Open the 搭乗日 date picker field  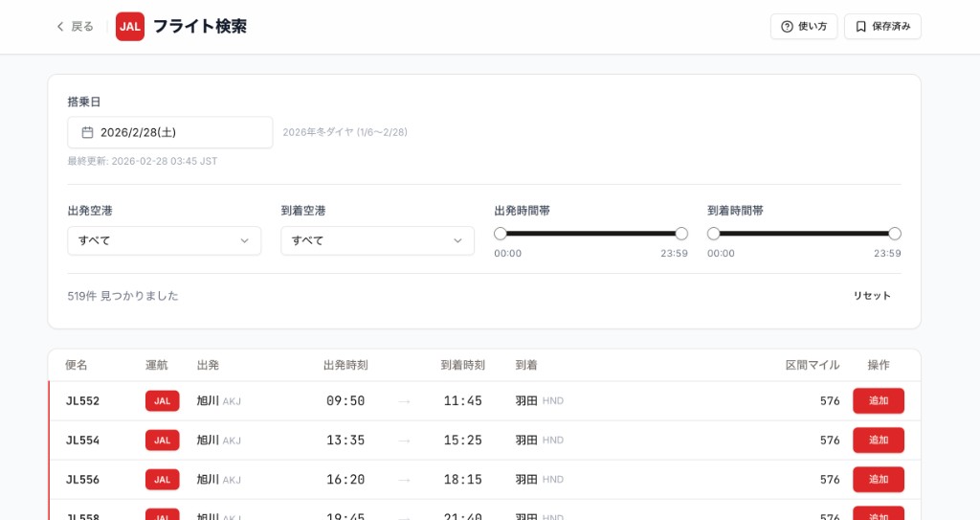(x=169, y=132)
